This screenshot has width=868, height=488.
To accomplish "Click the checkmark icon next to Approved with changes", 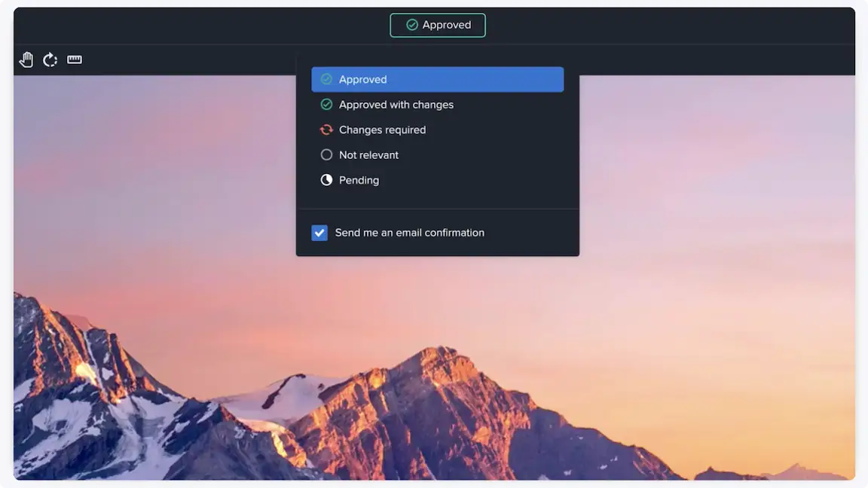I will pos(326,104).
